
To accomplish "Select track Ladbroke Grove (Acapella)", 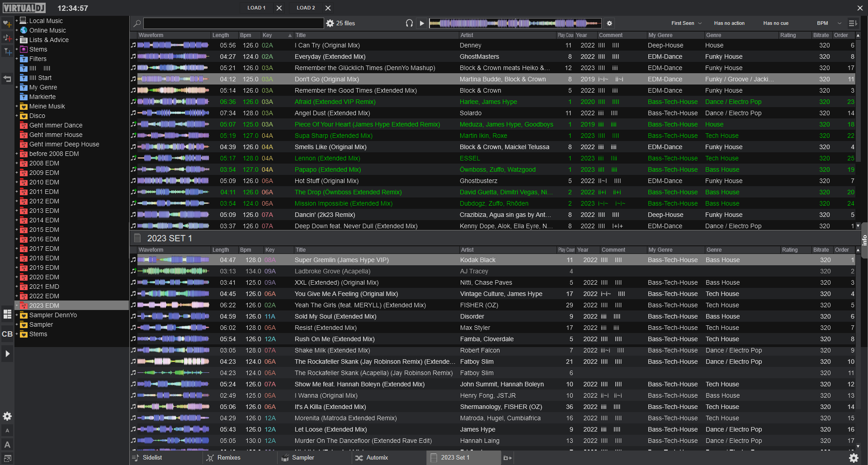I will coord(493,271).
